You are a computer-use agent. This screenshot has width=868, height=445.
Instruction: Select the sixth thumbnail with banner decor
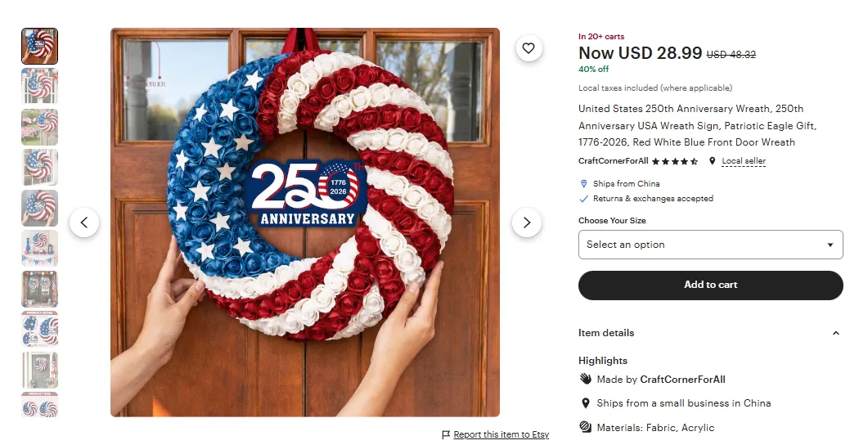pos(40,249)
